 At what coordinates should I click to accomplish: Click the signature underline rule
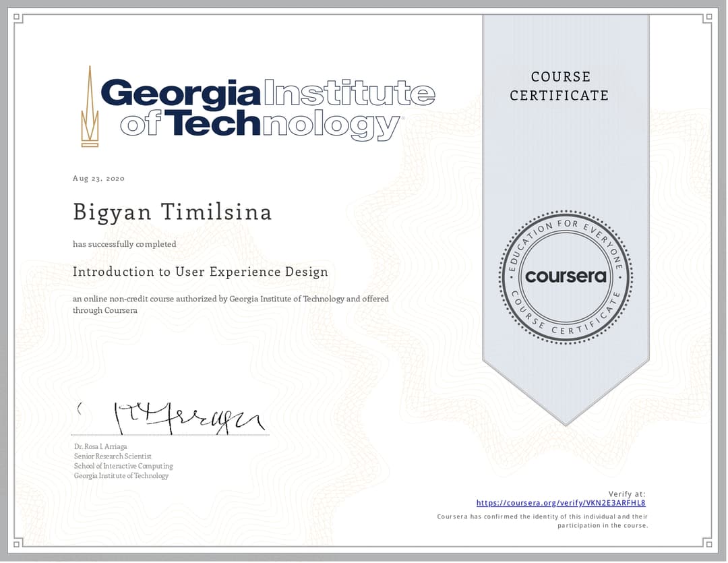point(170,435)
